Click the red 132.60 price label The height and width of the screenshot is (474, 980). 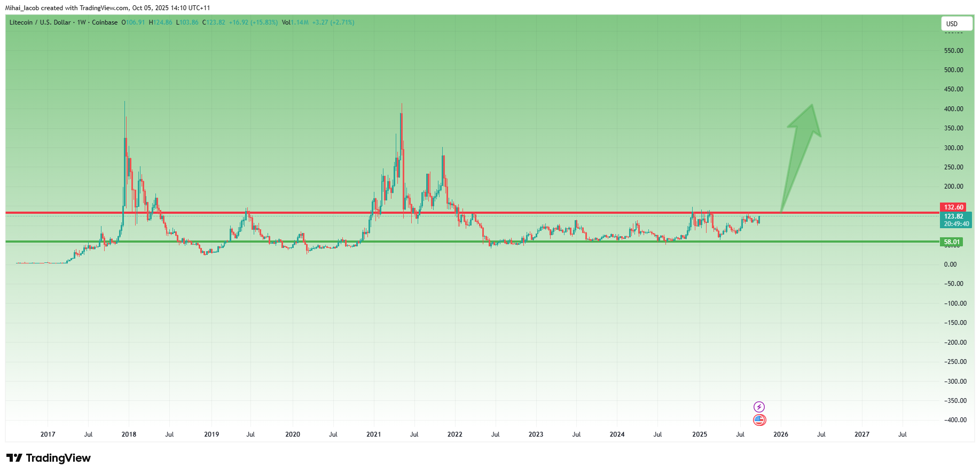pos(953,207)
